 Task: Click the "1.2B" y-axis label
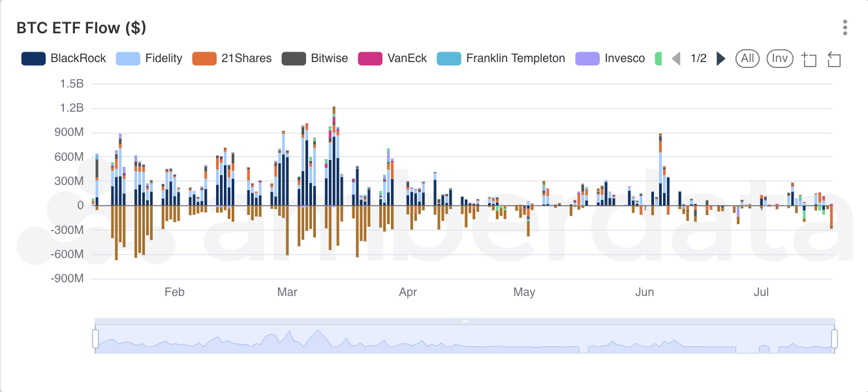72,108
